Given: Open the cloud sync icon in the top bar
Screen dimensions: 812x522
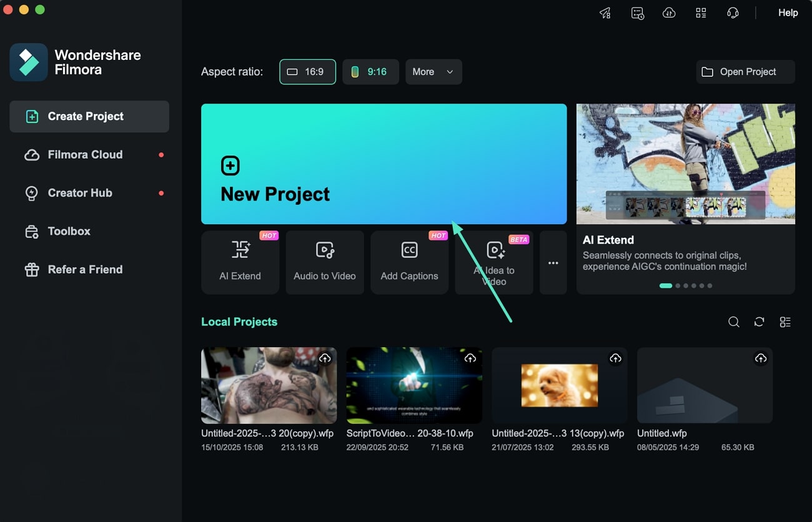Looking at the screenshot, I should (669, 12).
